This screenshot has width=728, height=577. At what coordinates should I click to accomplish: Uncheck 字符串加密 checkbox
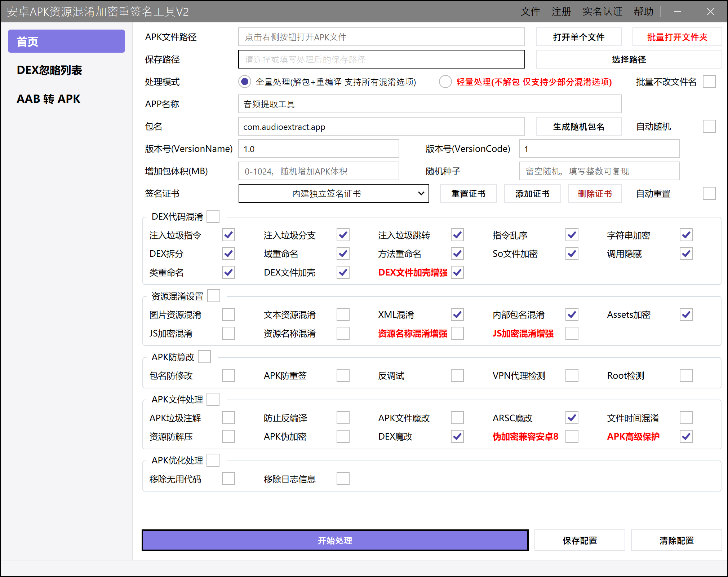pyautogui.click(x=686, y=235)
